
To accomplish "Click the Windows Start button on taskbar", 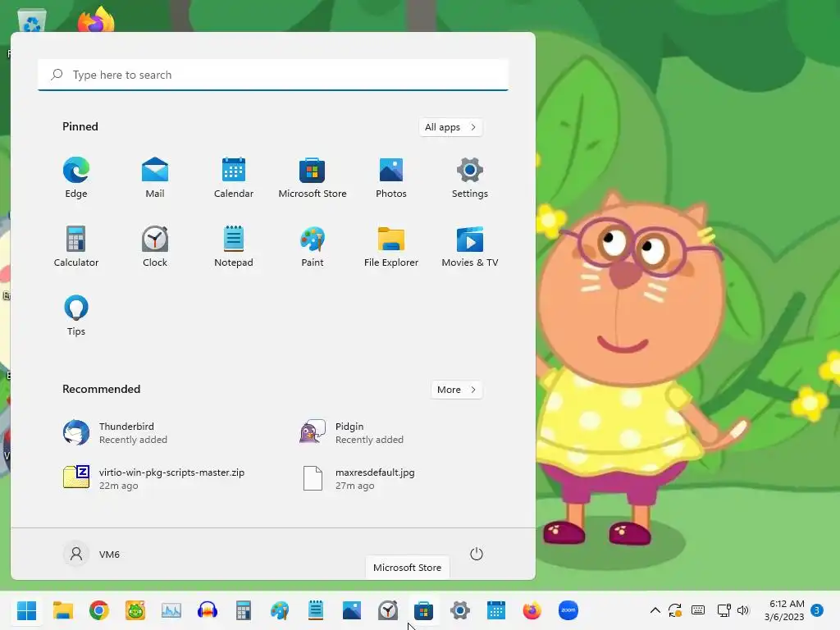I will click(x=27, y=610).
